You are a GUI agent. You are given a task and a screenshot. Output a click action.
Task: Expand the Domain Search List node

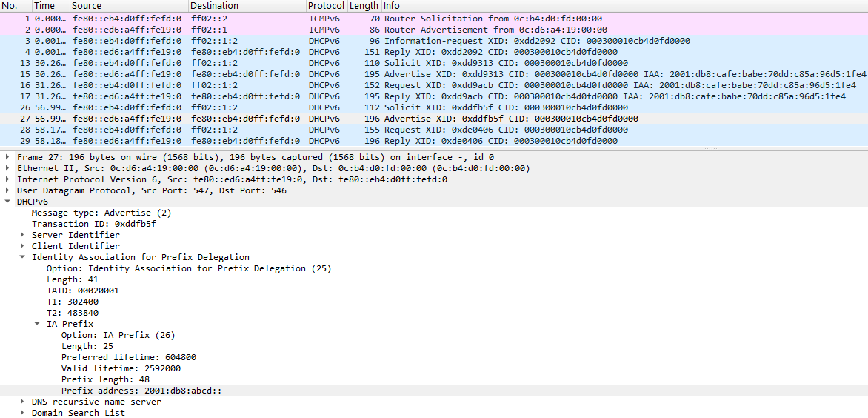(x=22, y=413)
